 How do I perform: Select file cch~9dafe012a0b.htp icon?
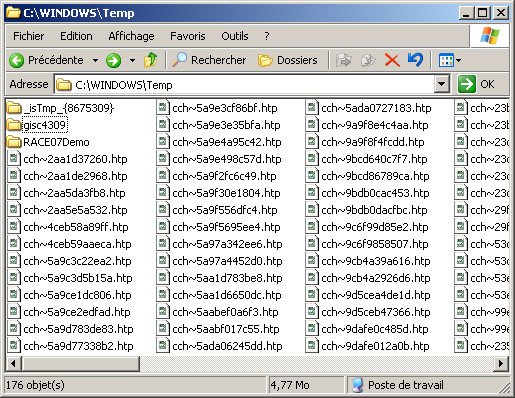(x=312, y=346)
